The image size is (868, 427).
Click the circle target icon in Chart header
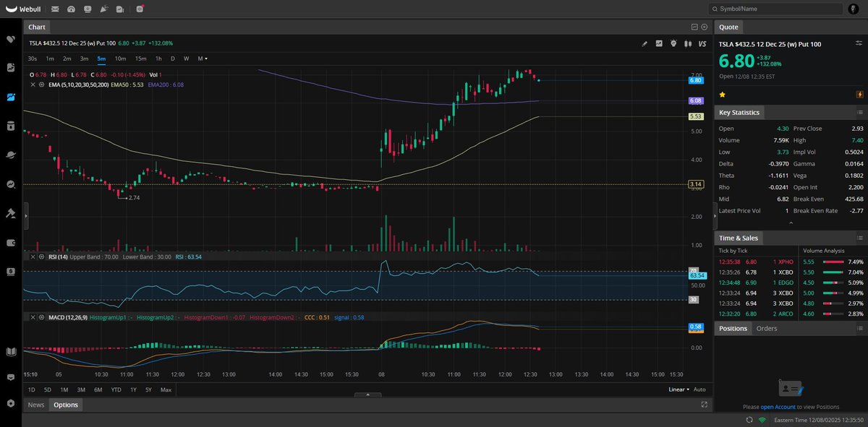[704, 27]
